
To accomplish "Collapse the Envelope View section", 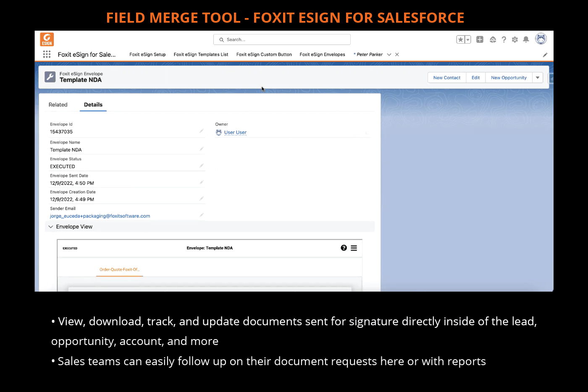I will (50, 226).
